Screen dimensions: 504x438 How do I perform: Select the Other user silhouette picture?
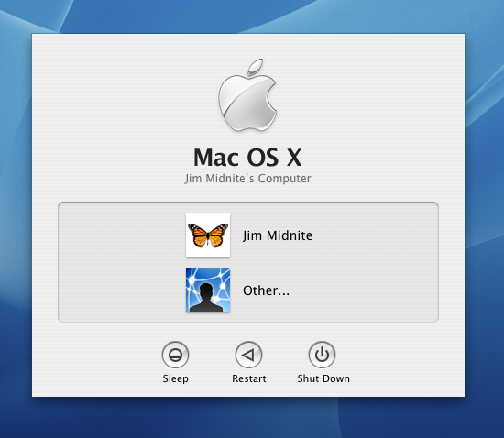(208, 290)
